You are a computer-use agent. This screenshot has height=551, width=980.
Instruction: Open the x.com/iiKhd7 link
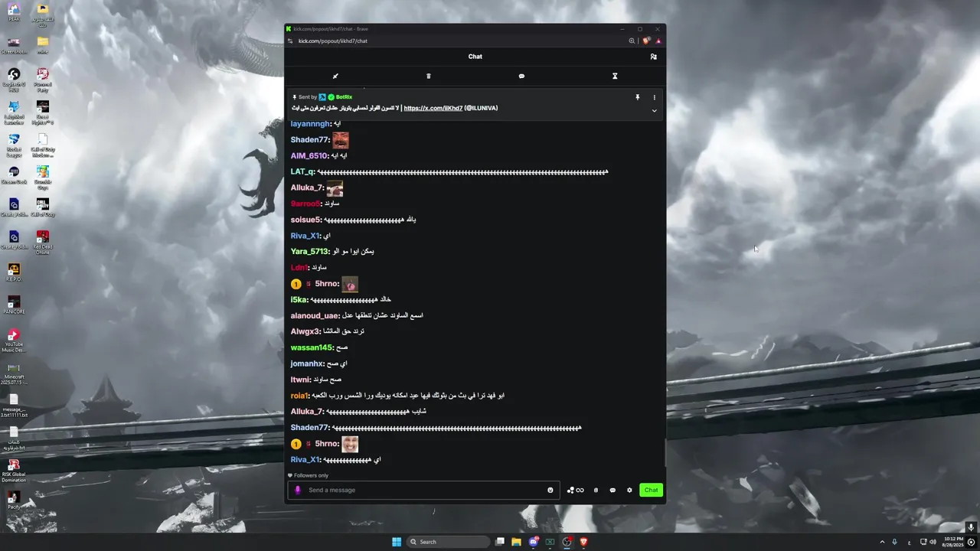[433, 108]
